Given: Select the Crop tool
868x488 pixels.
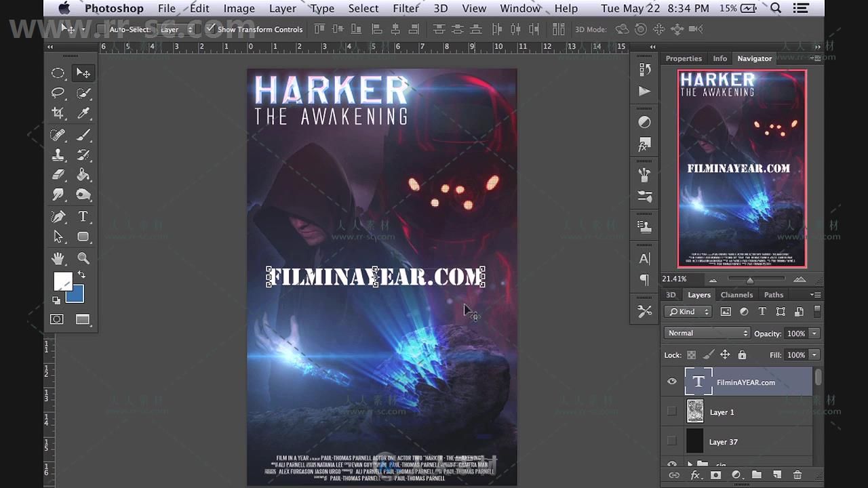Looking at the screenshot, I should click(x=58, y=113).
